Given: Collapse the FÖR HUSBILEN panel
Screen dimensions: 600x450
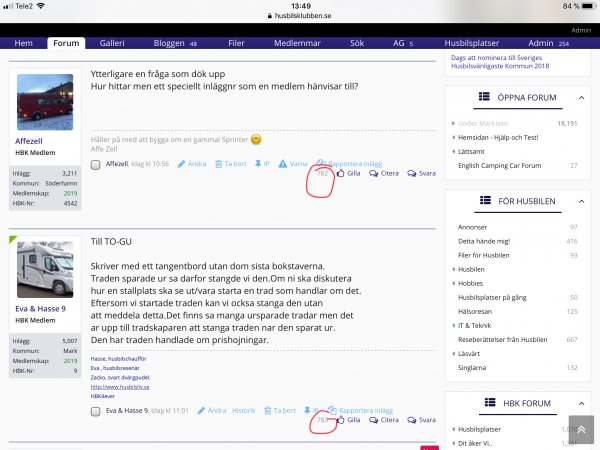Looking at the screenshot, I should pyautogui.click(x=580, y=201).
